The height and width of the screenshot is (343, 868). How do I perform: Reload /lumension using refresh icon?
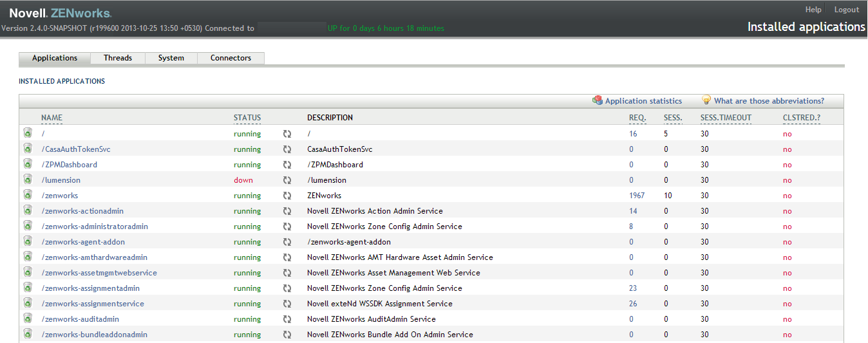pos(287,180)
